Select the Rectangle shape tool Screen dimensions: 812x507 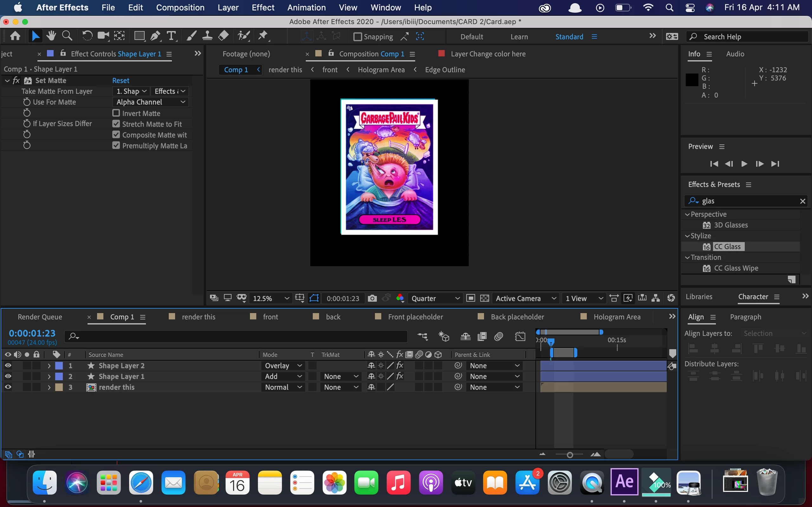pyautogui.click(x=139, y=36)
